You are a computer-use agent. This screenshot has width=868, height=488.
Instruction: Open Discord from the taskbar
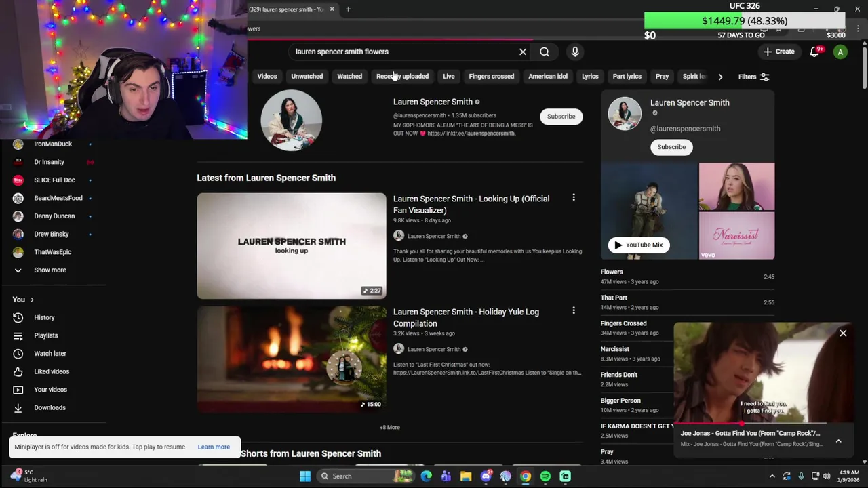pyautogui.click(x=486, y=476)
